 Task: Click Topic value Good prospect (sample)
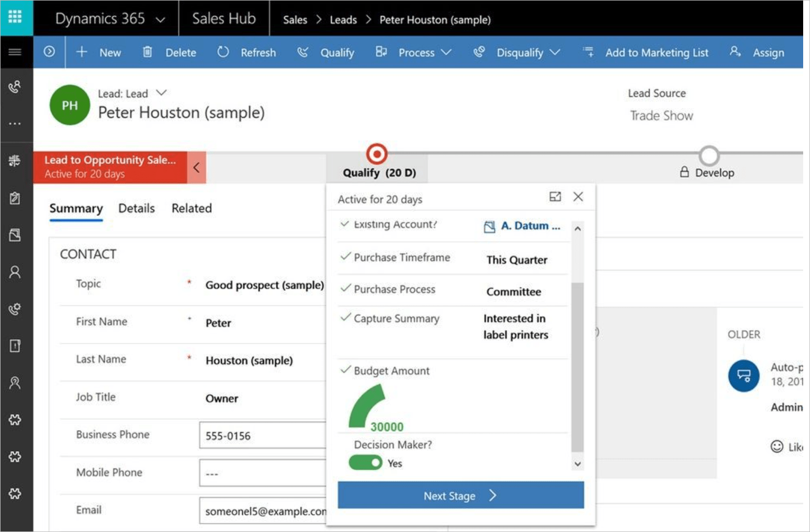coord(264,285)
